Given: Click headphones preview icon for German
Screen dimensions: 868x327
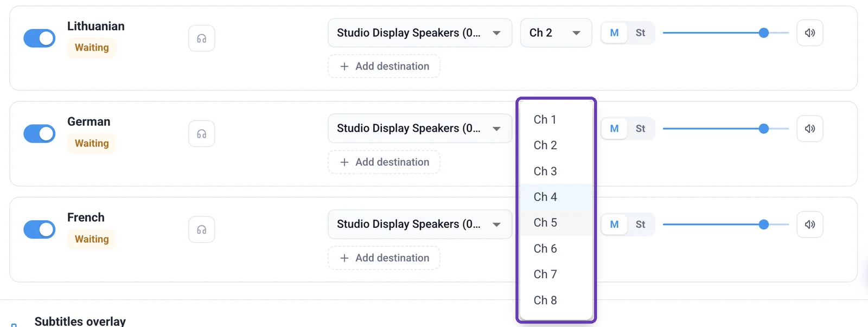Looking at the screenshot, I should (202, 134).
